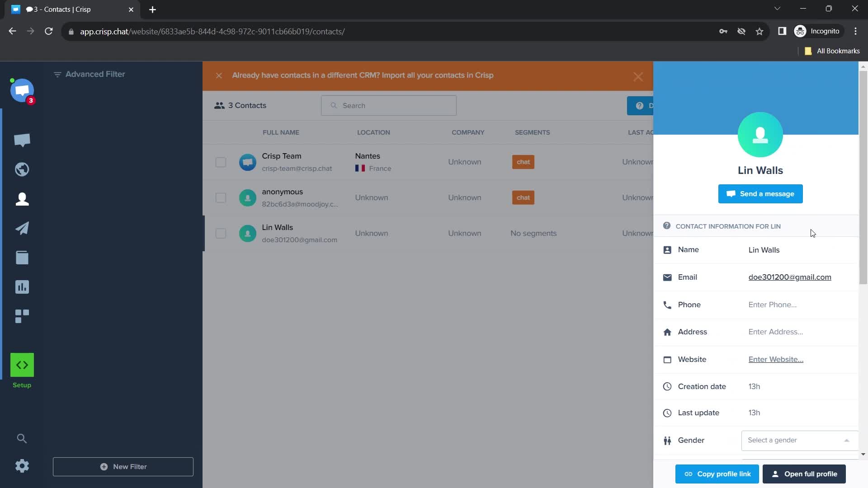Sort by the FULL NAME column header
Viewport: 868px width, 488px height.
[x=281, y=132]
